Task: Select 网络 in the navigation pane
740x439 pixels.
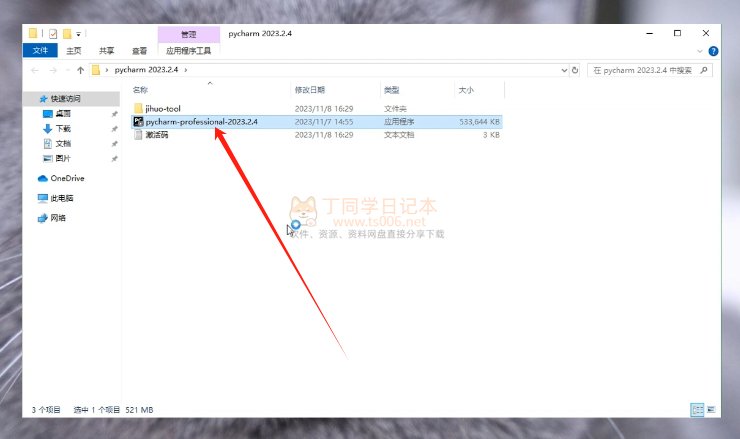Action: tap(58, 218)
